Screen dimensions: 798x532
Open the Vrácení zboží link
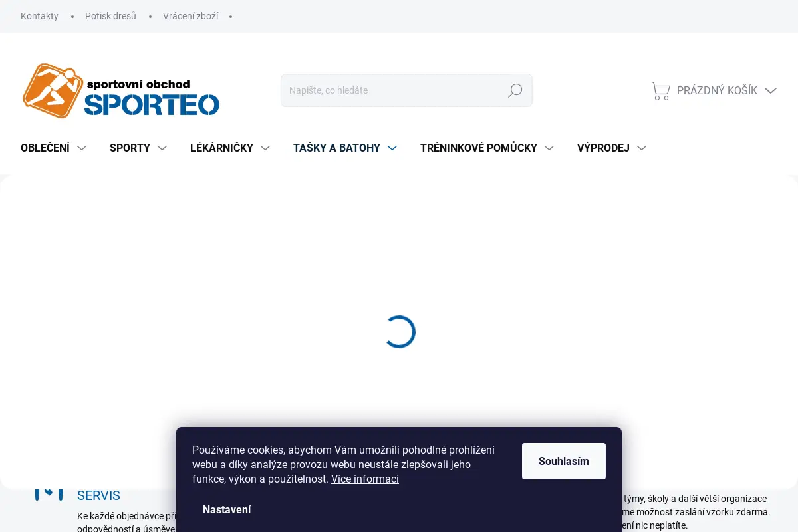[x=190, y=16]
